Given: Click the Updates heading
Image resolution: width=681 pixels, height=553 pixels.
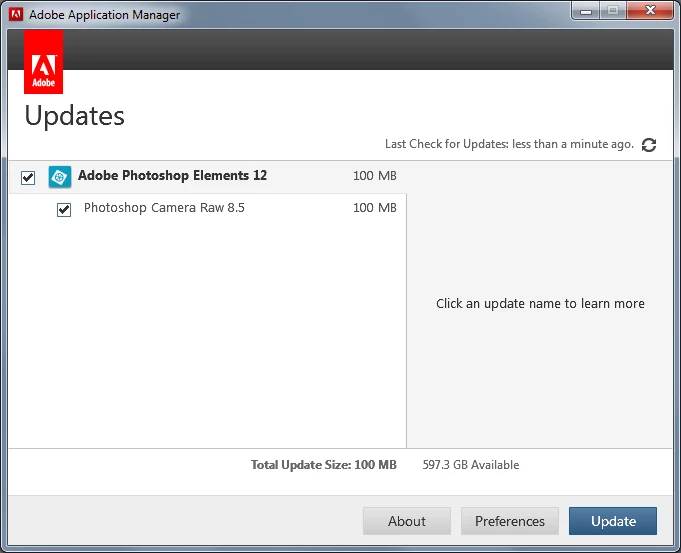Looking at the screenshot, I should (74, 116).
